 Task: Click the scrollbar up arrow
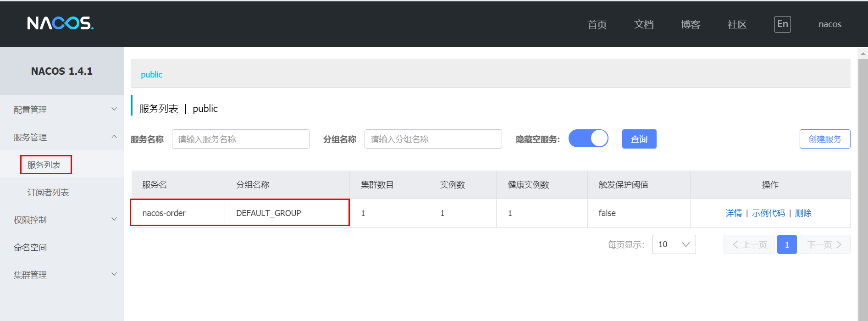863,53
